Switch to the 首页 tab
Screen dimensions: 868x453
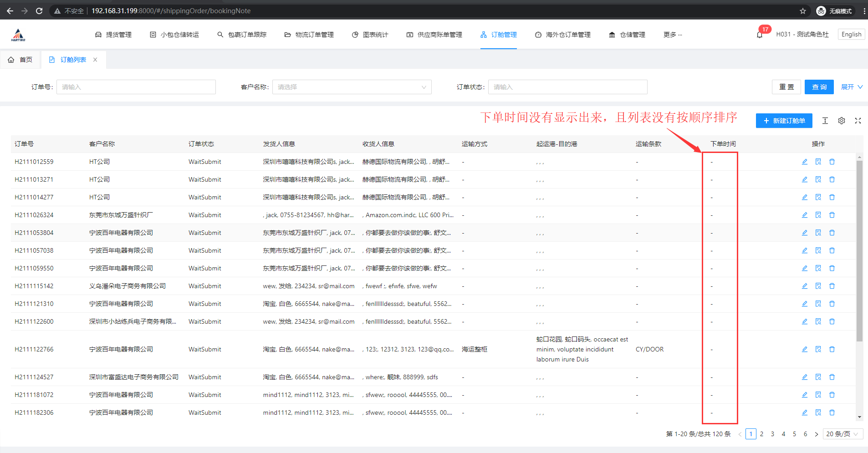point(21,60)
